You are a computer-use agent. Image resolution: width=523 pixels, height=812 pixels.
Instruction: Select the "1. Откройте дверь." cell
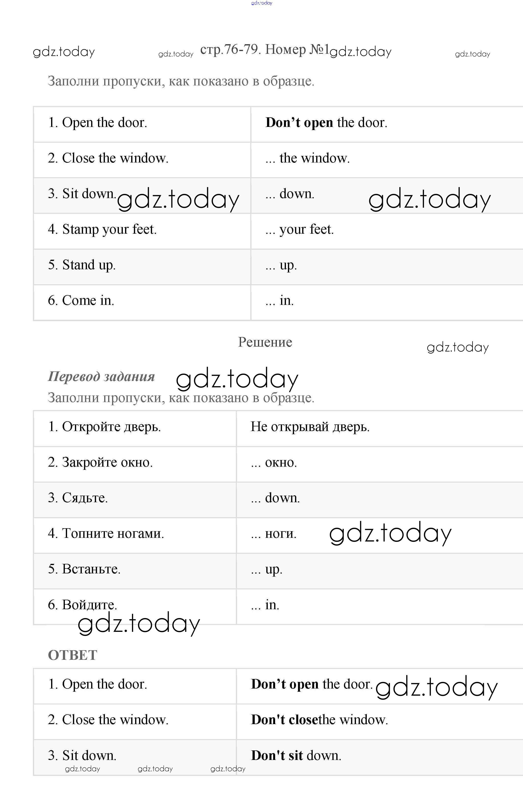click(104, 427)
